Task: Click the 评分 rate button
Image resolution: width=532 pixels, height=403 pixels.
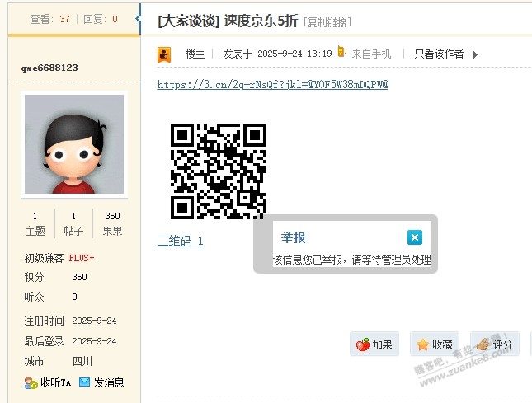Action: click(x=494, y=344)
